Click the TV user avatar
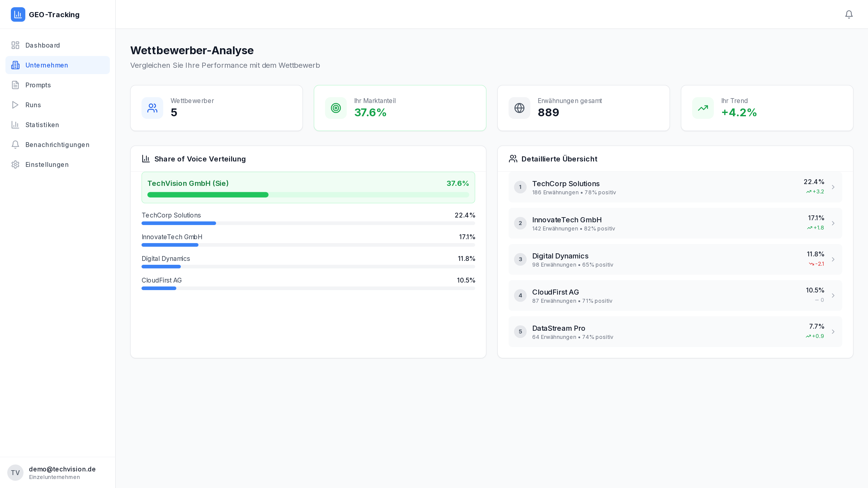The image size is (868, 488). (x=15, y=473)
